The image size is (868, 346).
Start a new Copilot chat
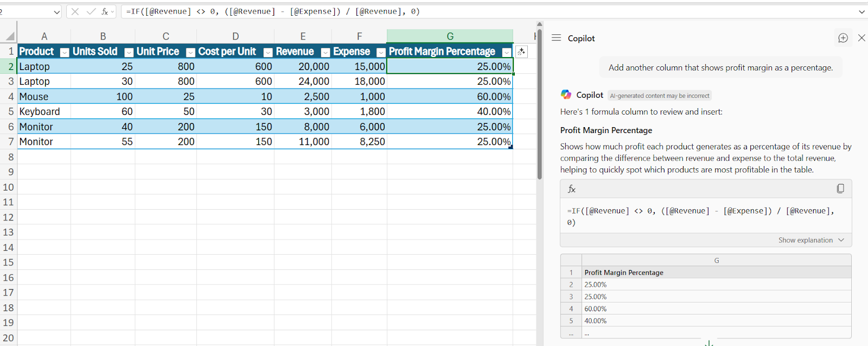pyautogui.click(x=843, y=38)
